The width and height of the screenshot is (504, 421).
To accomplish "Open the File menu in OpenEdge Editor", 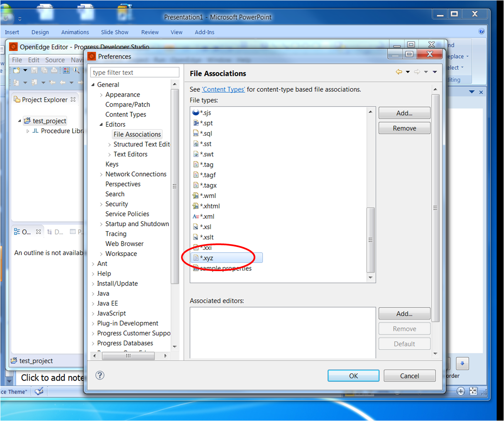I will tap(17, 60).
